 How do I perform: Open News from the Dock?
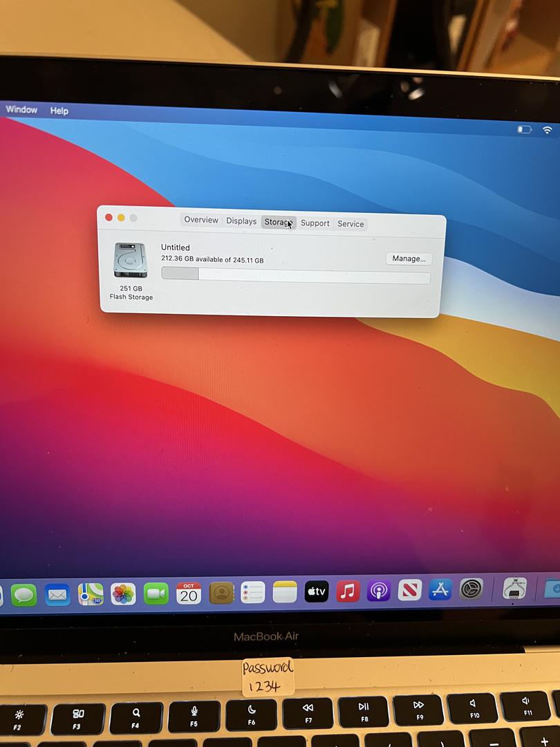(x=409, y=590)
